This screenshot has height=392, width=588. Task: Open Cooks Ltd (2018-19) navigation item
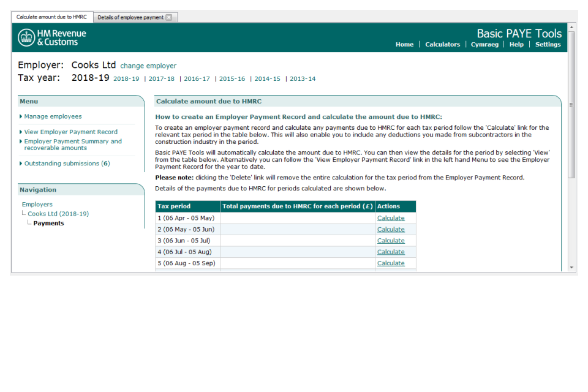[x=58, y=213]
